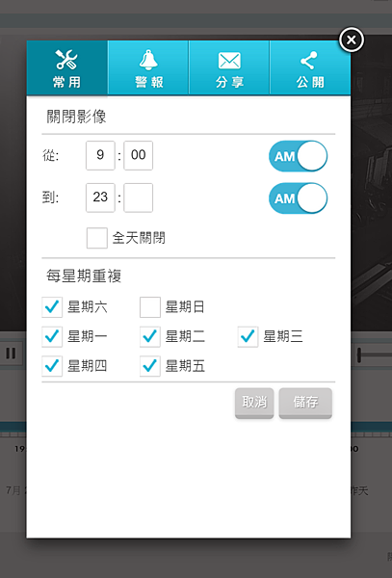The width and height of the screenshot is (392, 578).
Task: Enable the 星期日 checkbox
Action: [x=150, y=307]
